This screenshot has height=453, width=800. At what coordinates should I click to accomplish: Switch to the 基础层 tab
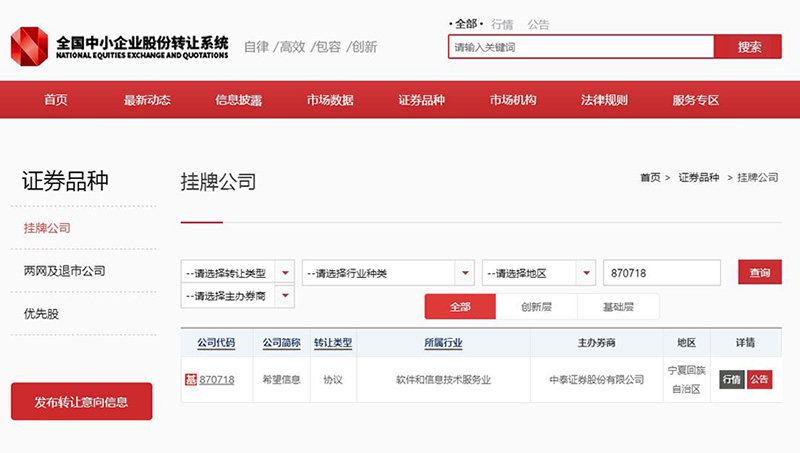pos(618,307)
